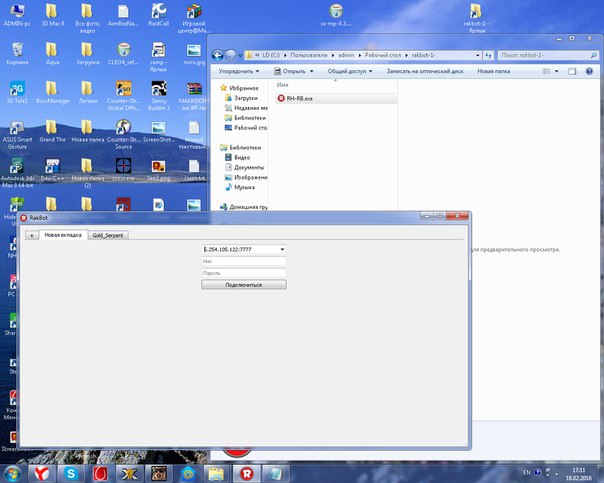Open Skype from the taskbar

pyautogui.click(x=71, y=473)
